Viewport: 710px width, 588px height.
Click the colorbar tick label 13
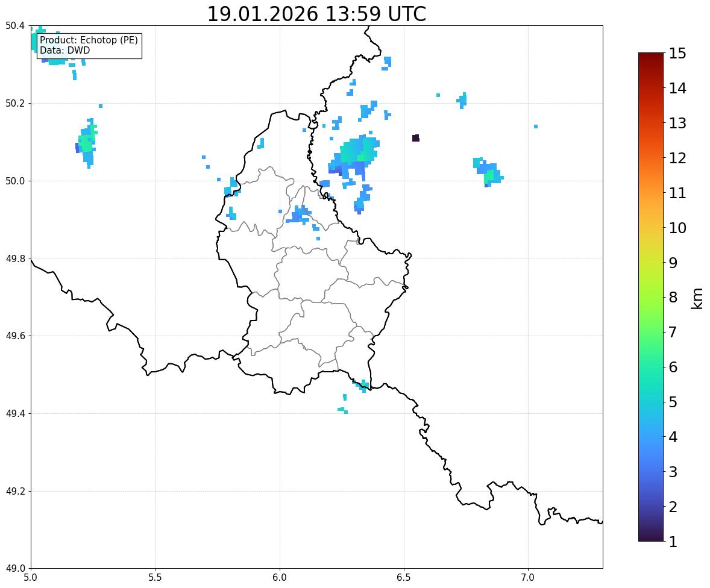coord(677,123)
